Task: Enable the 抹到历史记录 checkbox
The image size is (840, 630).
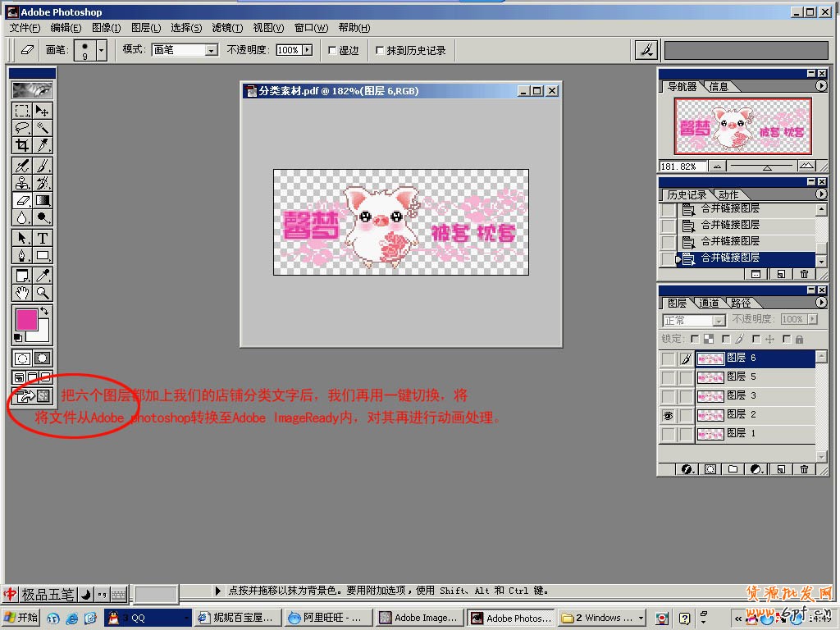Action: (x=380, y=50)
